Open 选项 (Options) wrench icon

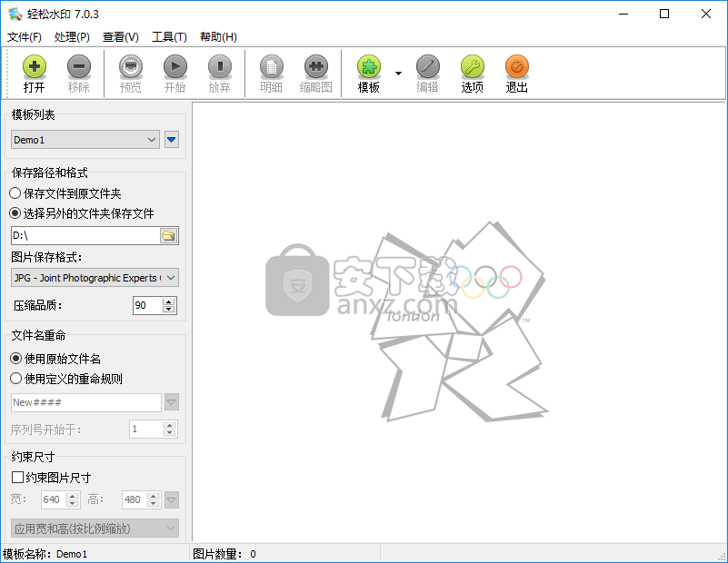pyautogui.click(x=473, y=67)
